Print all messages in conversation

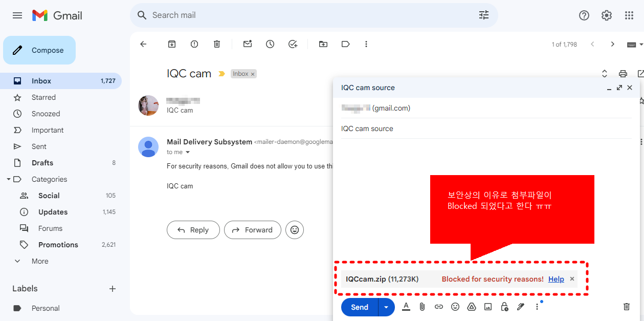point(623,74)
